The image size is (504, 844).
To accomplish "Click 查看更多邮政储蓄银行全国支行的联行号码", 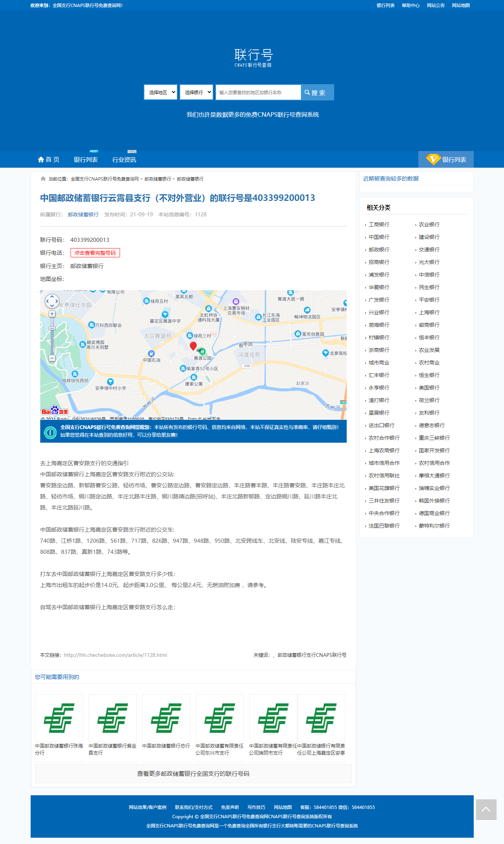I will 193,773.
